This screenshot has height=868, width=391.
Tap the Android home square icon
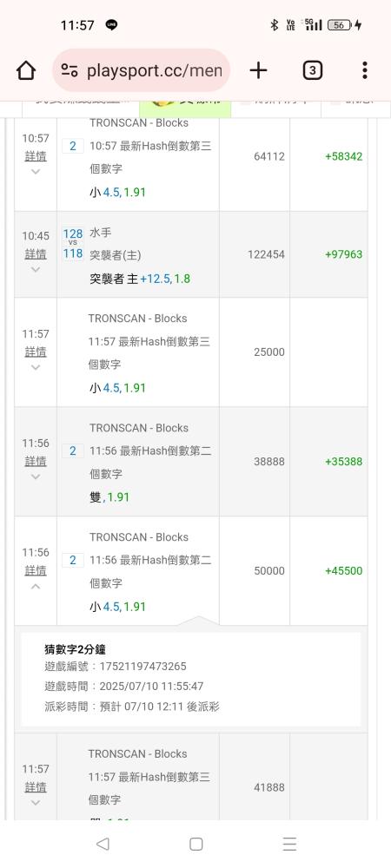(x=196, y=844)
